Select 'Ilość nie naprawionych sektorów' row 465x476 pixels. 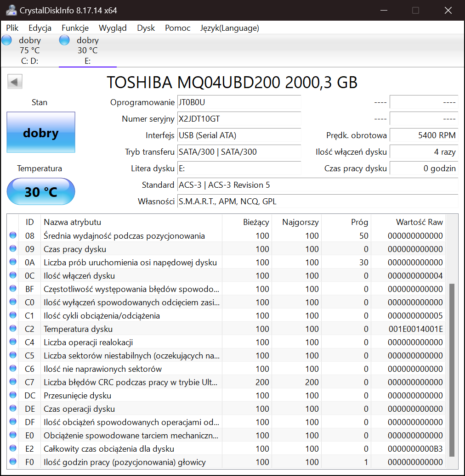pos(226,369)
